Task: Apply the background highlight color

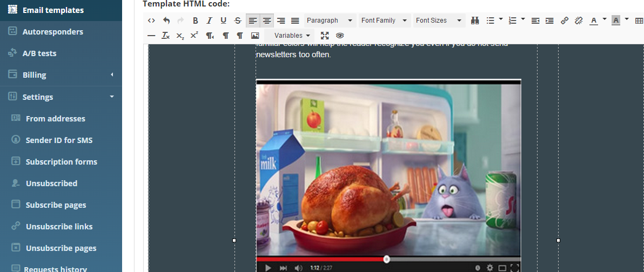Action: click(616, 21)
